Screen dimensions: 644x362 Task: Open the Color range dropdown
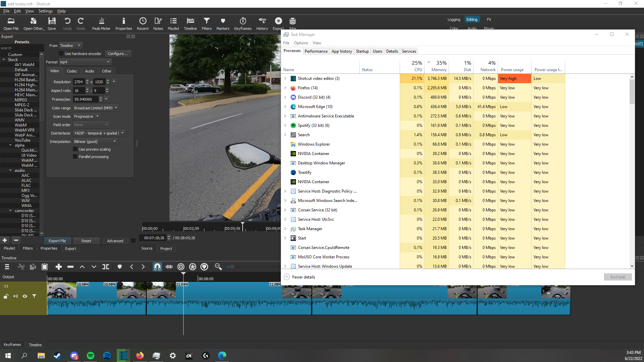[x=96, y=108]
